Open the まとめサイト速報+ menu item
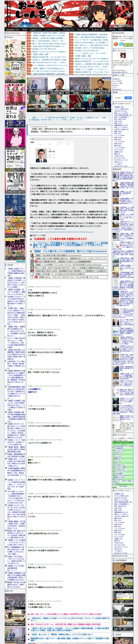The width and height of the screenshot is (138, 644). point(99,30)
